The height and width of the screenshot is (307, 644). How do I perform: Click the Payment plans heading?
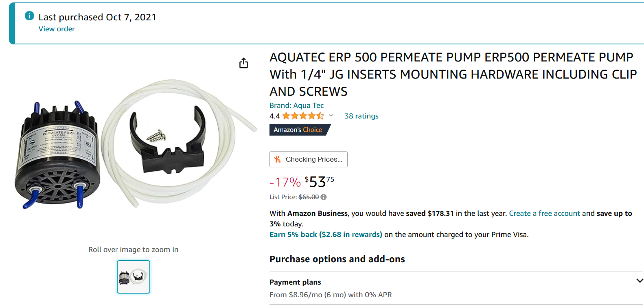(x=295, y=282)
